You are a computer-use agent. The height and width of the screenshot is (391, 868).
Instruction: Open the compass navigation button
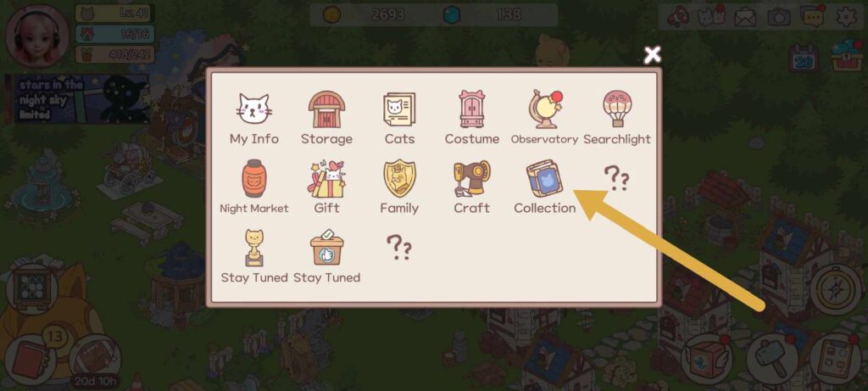point(836,290)
